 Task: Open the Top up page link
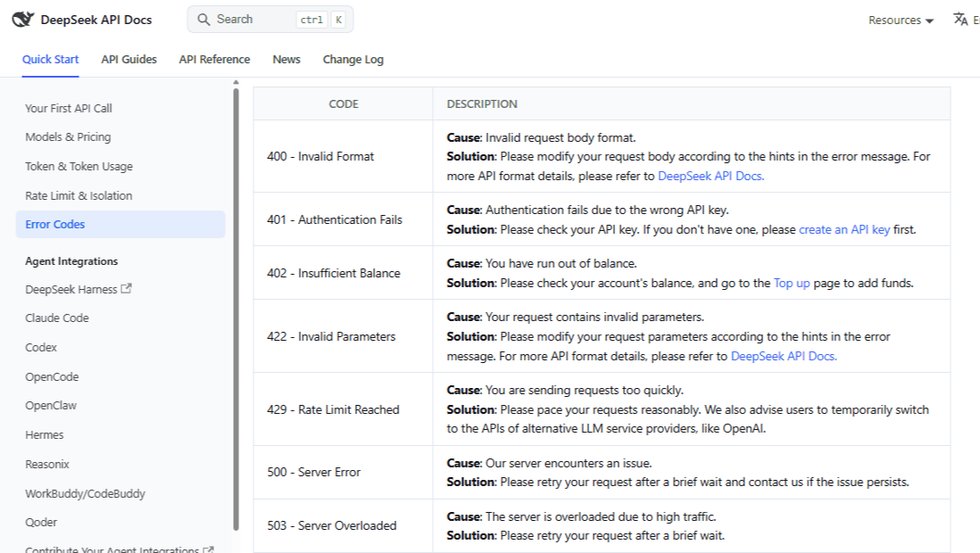coord(792,283)
